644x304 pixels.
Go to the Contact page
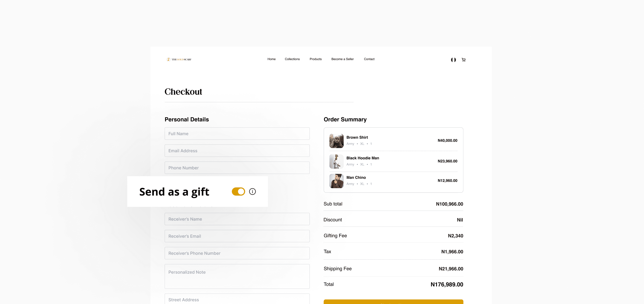pyautogui.click(x=369, y=59)
